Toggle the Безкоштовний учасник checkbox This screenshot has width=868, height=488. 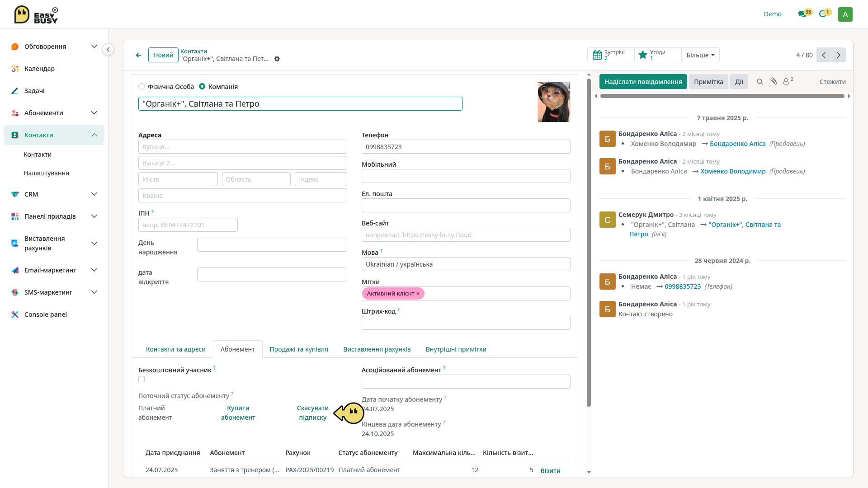tap(142, 380)
